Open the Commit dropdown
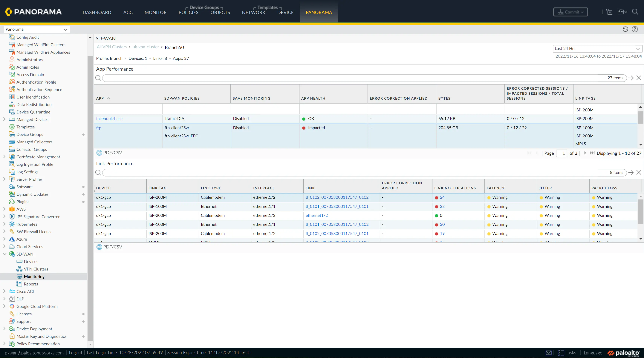 (582, 12)
